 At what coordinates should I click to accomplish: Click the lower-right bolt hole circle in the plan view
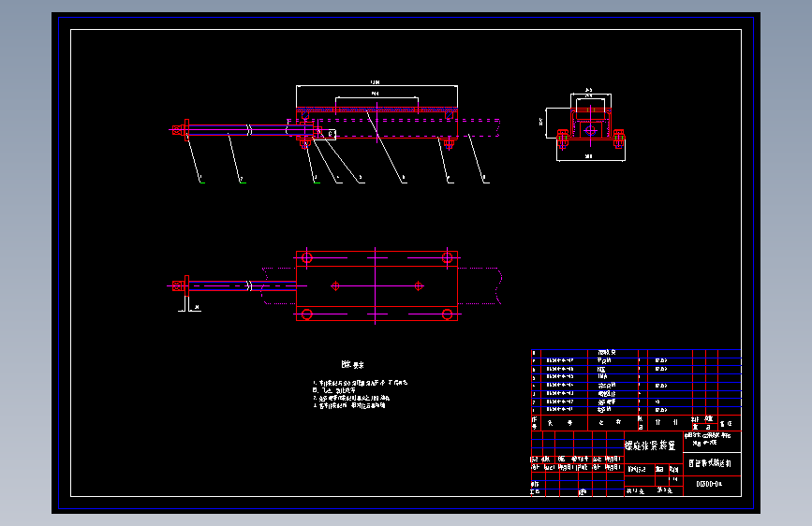(x=448, y=314)
